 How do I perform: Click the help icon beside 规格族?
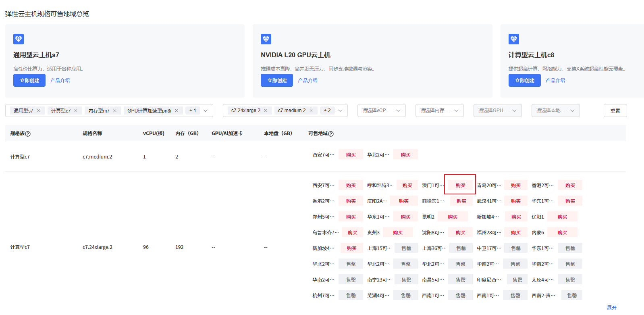click(28, 134)
